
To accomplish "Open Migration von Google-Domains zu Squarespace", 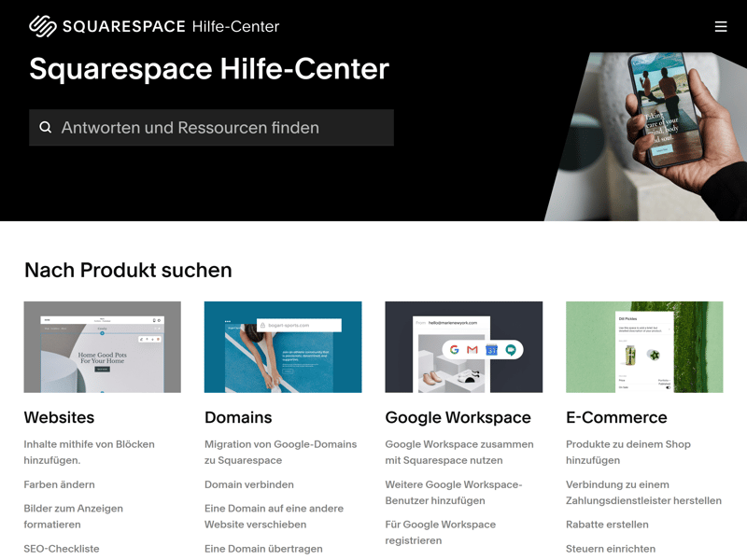I will tap(281, 453).
